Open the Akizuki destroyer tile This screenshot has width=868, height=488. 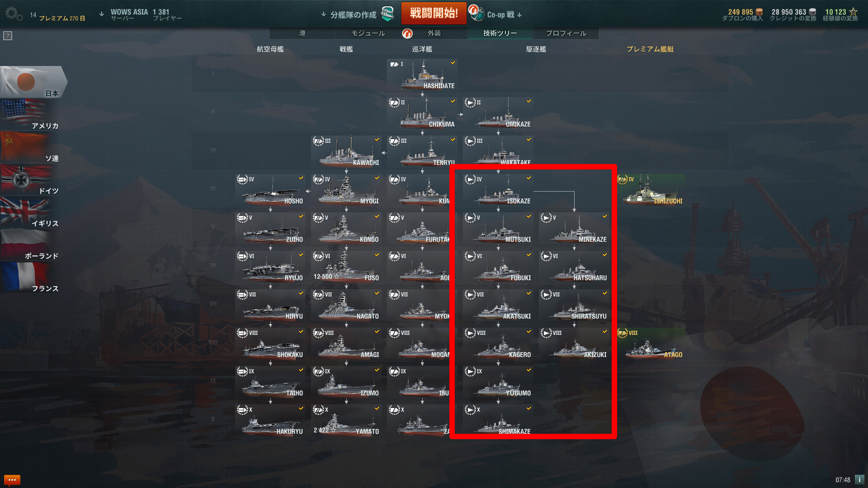(x=574, y=343)
